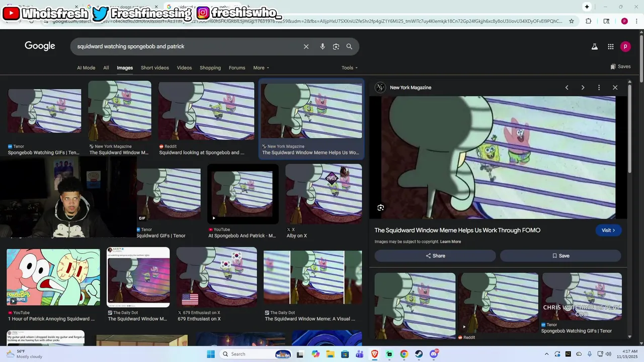Open the Tenor Spongebob Watching GIFs first result

tap(44, 111)
